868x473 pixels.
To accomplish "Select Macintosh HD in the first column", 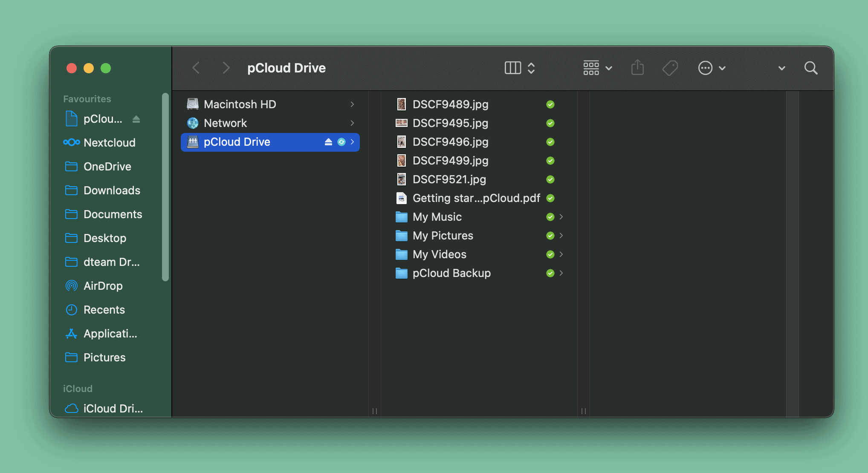I will coord(240,104).
